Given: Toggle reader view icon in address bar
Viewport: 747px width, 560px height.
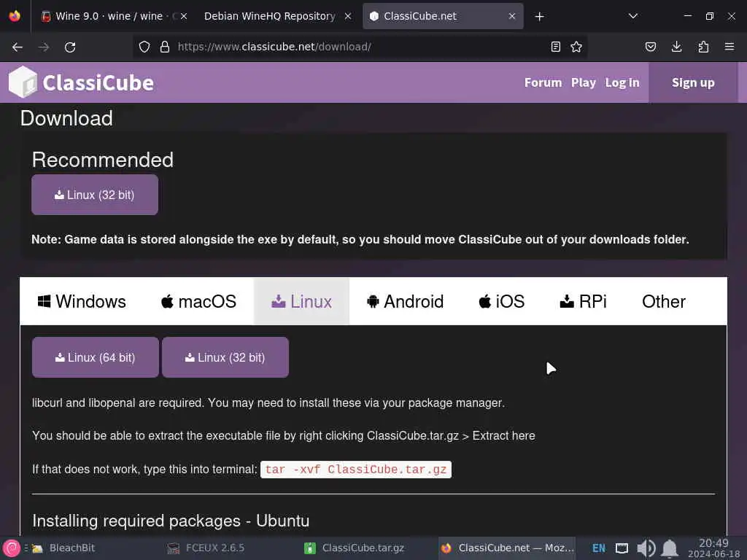Looking at the screenshot, I should 555,47.
